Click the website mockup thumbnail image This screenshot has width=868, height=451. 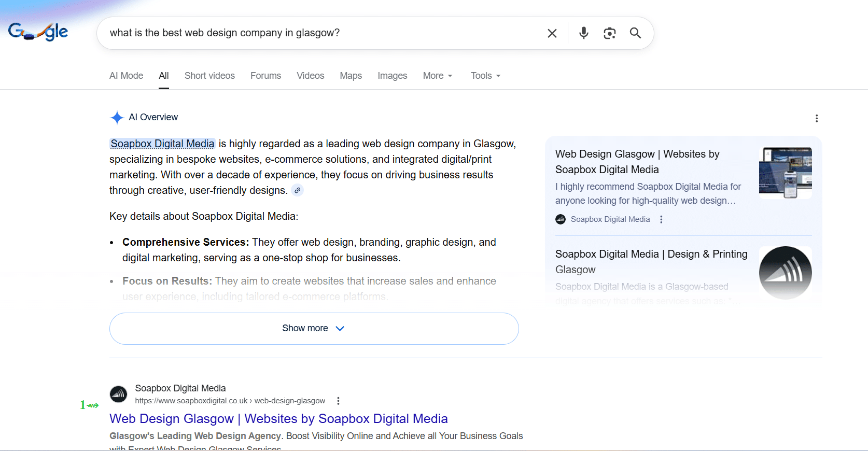coord(786,173)
